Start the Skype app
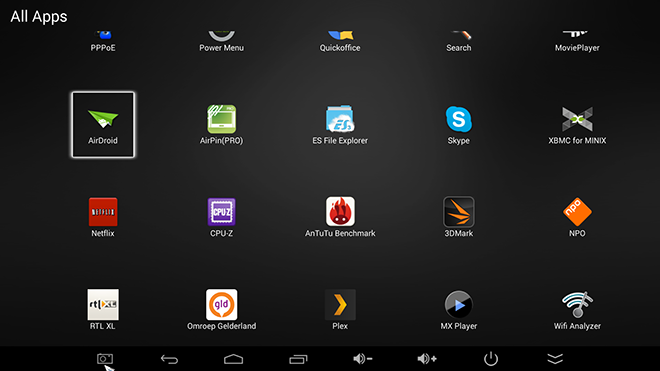The height and width of the screenshot is (371, 660). coord(458,125)
